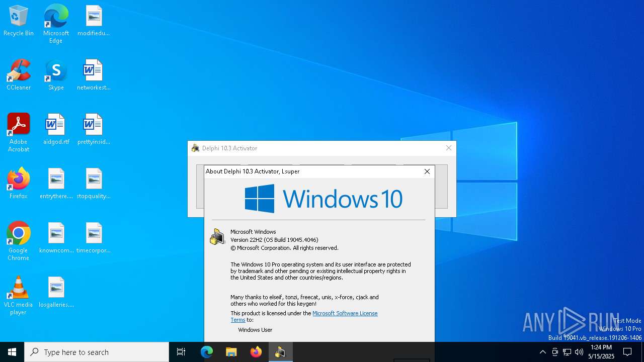644x362 pixels.
Task: Click the Windows Start button
Action: point(12,352)
